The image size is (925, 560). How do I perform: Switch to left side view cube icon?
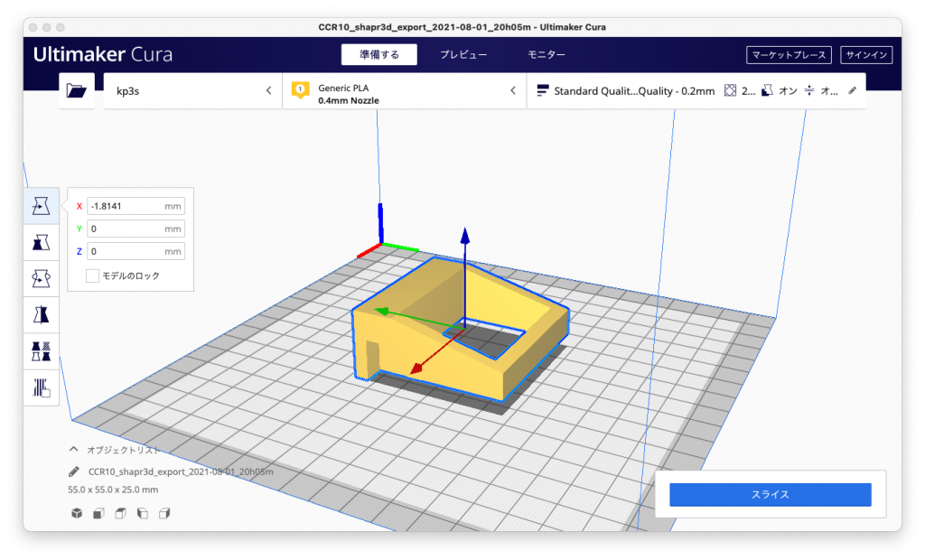pyautogui.click(x=142, y=513)
